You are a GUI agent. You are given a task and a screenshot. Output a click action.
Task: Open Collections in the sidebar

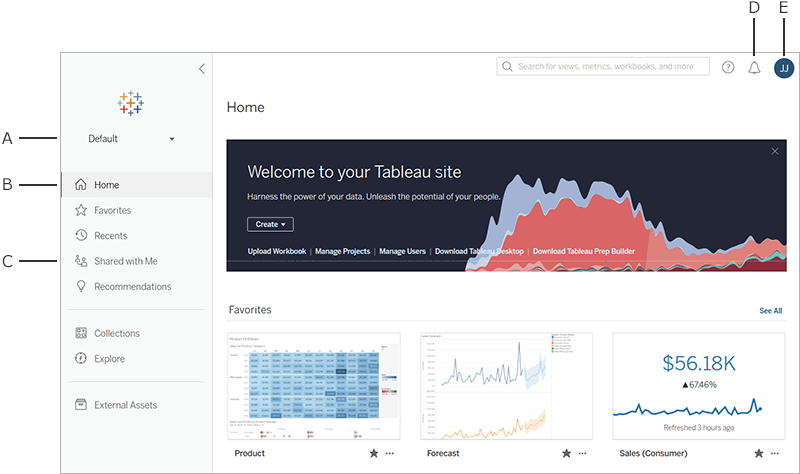pos(137,333)
